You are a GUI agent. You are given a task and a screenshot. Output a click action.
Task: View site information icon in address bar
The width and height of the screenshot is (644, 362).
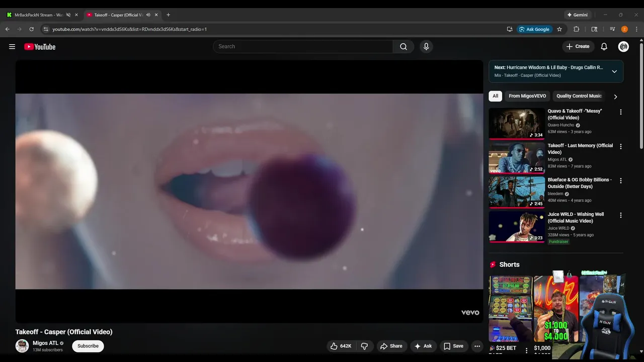tap(46, 29)
